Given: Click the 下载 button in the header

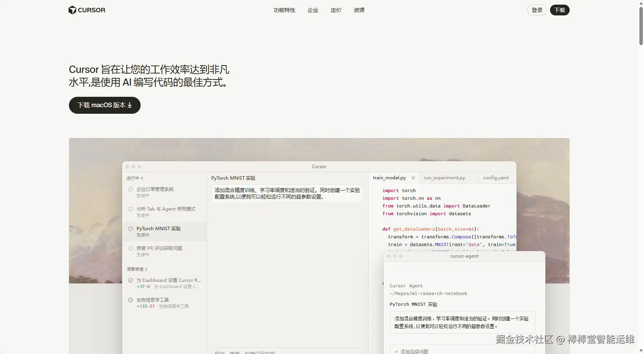Looking at the screenshot, I should coord(560,10).
